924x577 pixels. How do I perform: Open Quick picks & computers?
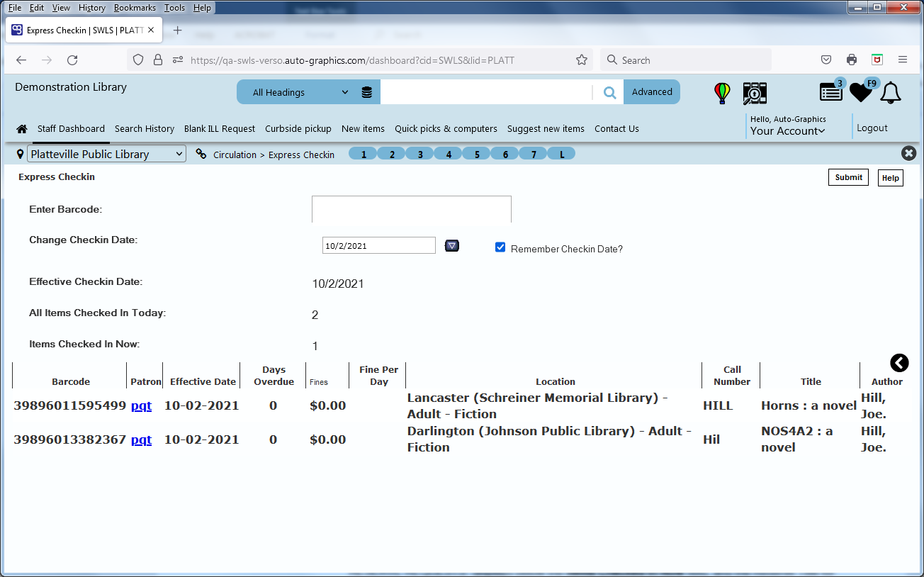click(x=446, y=129)
